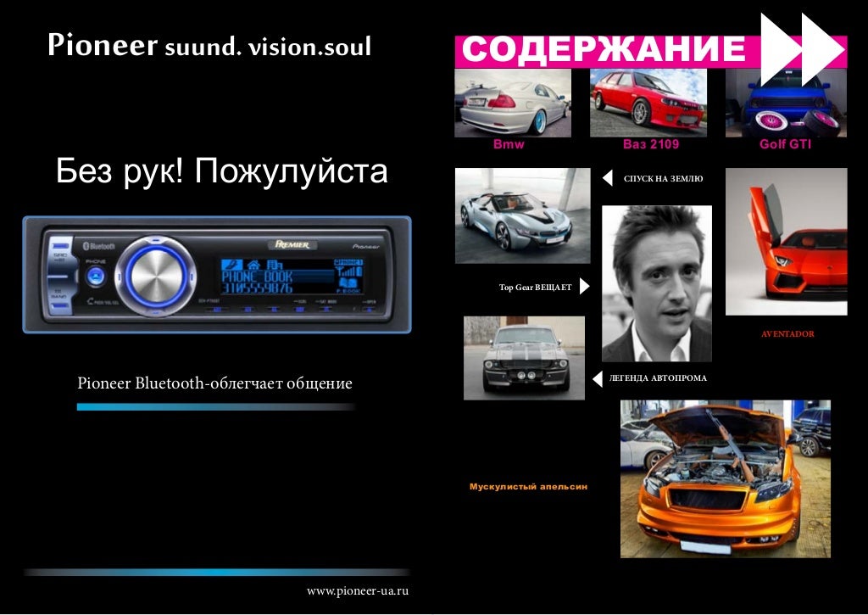Select the blue Golf GTI thumbnail
The height and width of the screenshot is (615, 868).
[786, 103]
